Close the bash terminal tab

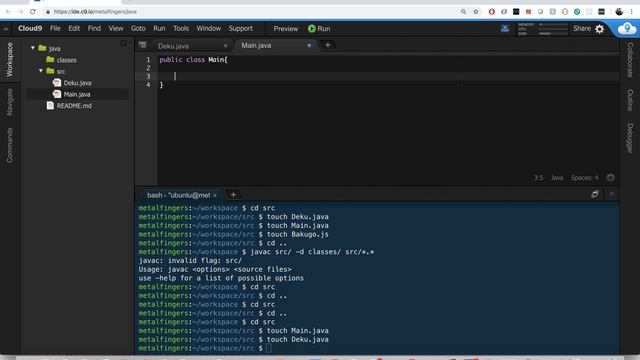[x=215, y=195]
